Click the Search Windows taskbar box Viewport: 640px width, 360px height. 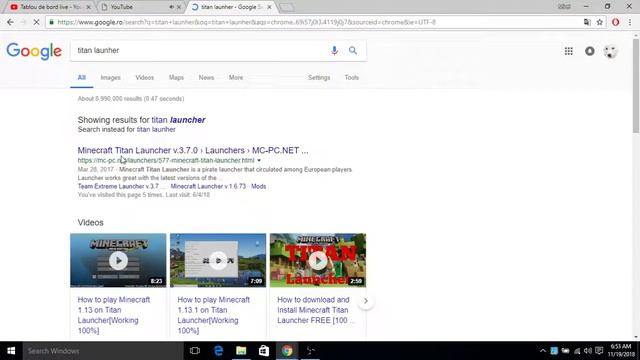(x=102, y=351)
